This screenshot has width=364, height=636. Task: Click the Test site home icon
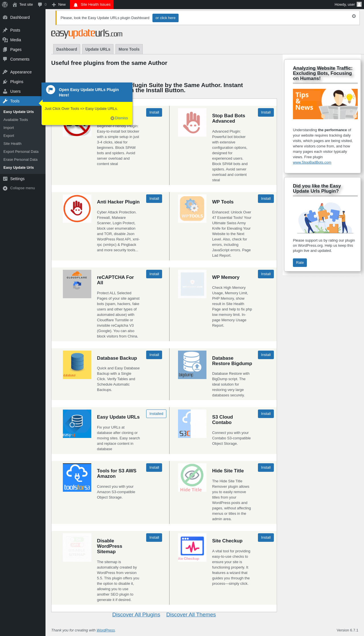tap(15, 5)
